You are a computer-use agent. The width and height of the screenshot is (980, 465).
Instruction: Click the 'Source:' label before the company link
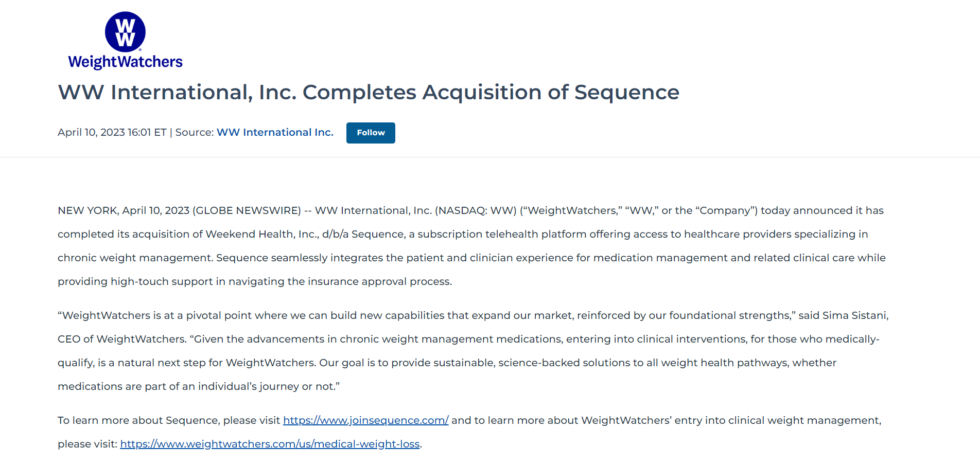click(195, 132)
